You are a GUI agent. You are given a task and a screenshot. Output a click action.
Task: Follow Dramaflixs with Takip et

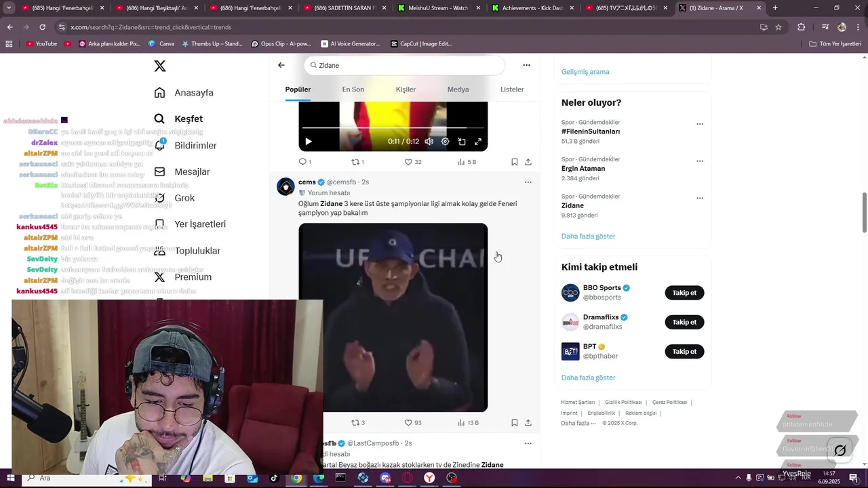click(684, 322)
